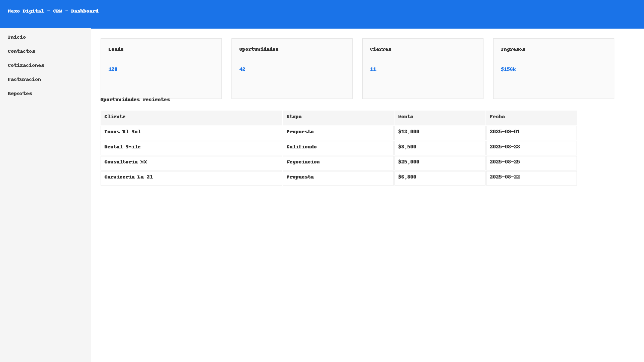Click the 2025-09-01 date cell
The height and width of the screenshot is (362, 644).
(x=531, y=133)
